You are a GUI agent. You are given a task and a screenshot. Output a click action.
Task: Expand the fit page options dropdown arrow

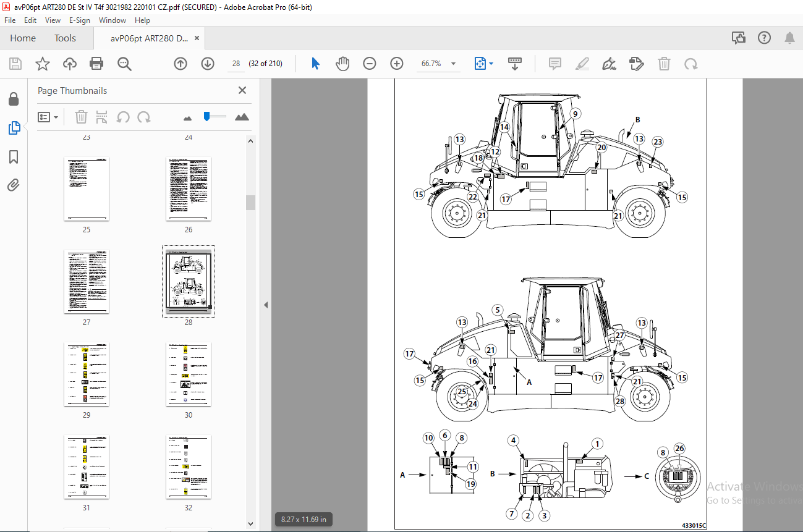click(x=491, y=64)
